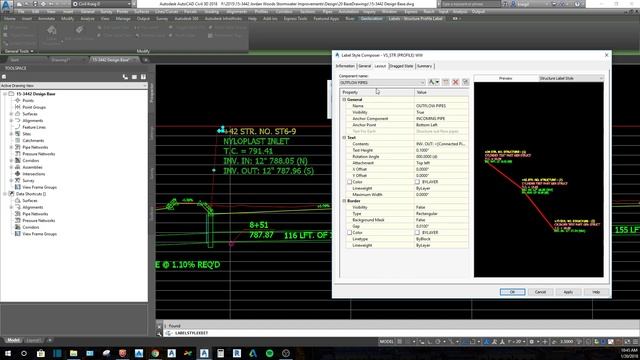
Task: Expand the Surfaces node under Design Base
Action: pyautogui.click(x=11, y=114)
